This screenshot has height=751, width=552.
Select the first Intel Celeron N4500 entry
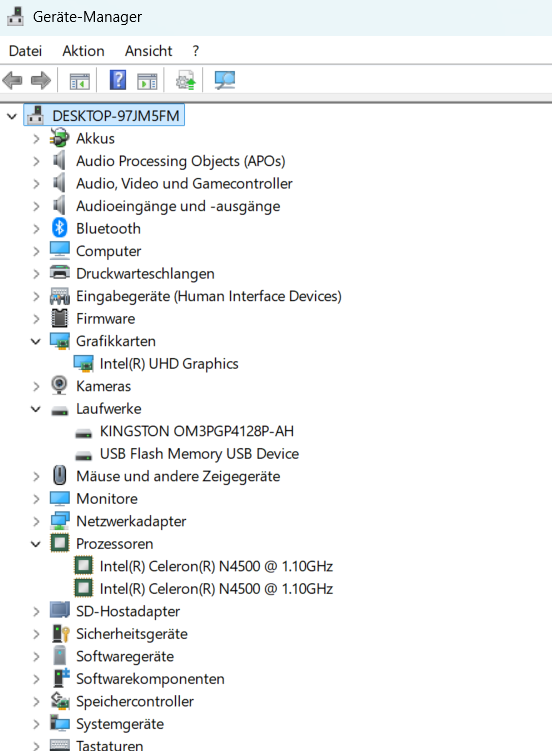(x=216, y=566)
